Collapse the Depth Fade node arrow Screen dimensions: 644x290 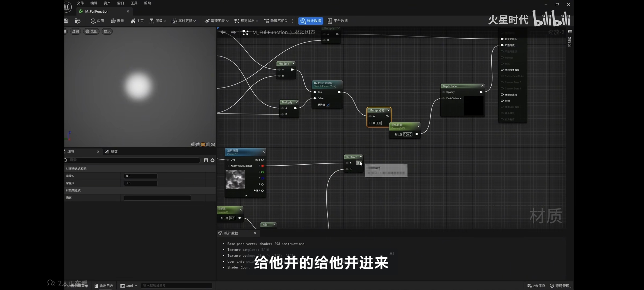pyautogui.click(x=482, y=86)
